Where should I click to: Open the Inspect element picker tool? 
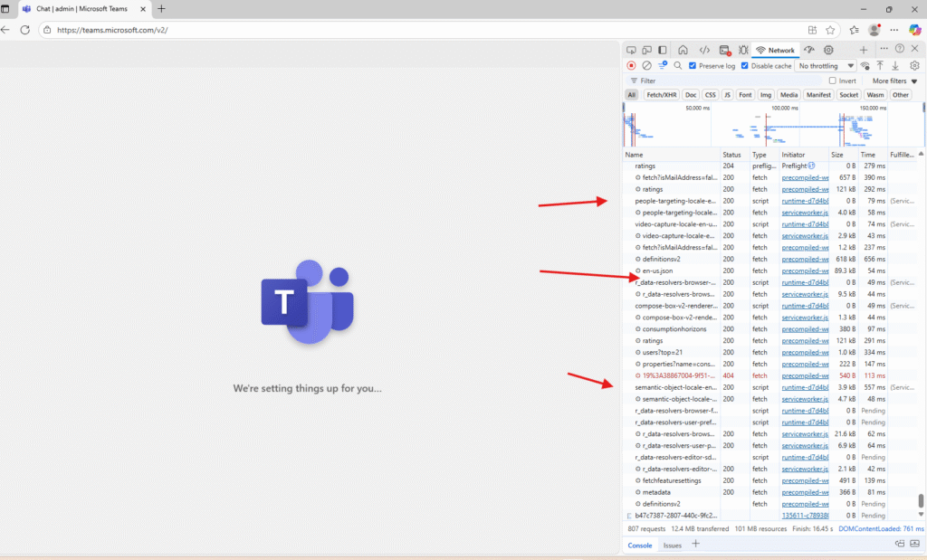point(631,50)
